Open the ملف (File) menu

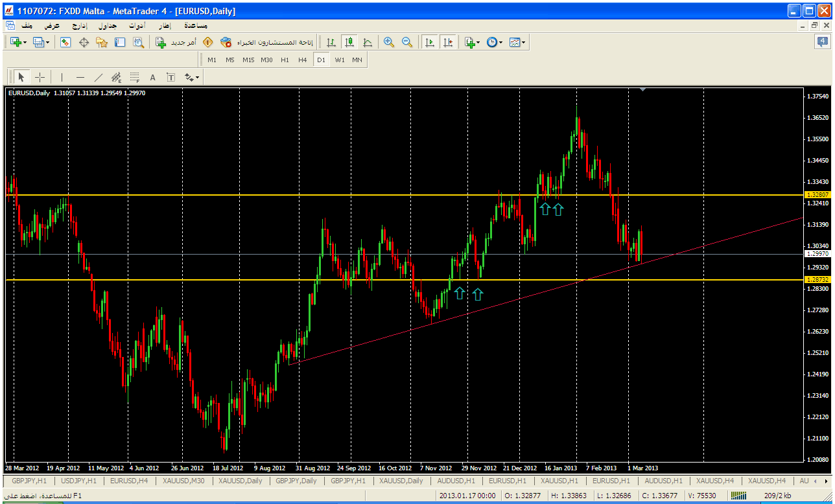[27, 25]
